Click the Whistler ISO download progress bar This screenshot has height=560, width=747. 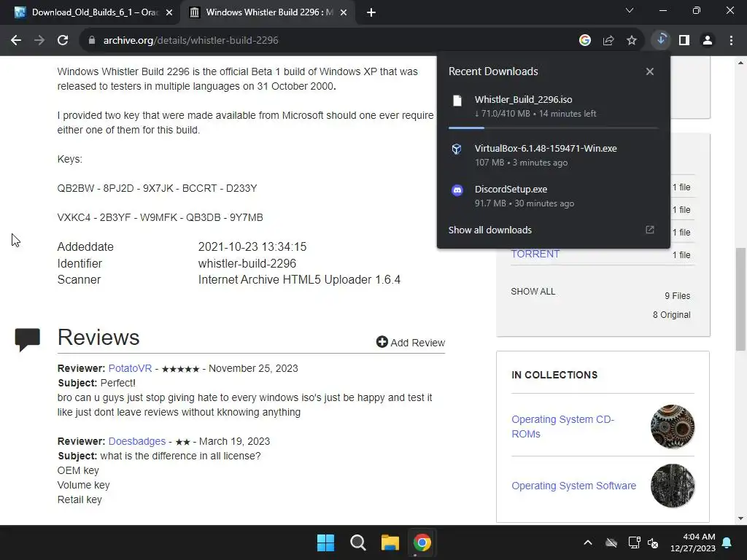(553, 128)
